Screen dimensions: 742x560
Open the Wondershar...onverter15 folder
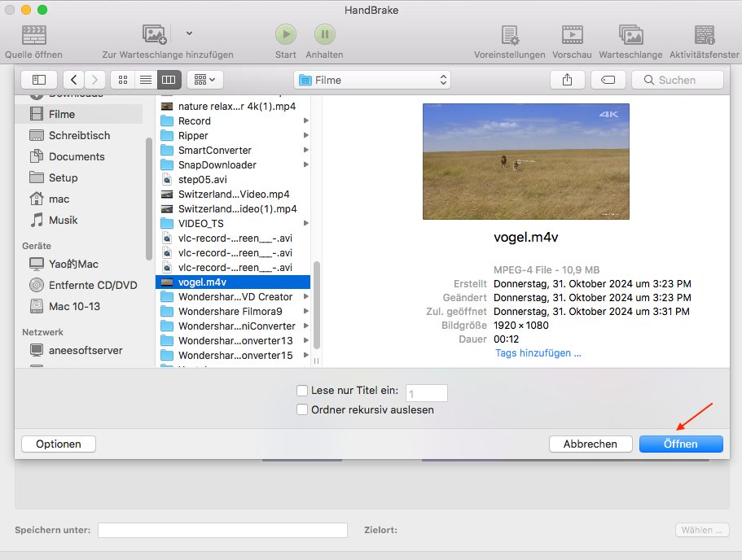[x=233, y=356]
